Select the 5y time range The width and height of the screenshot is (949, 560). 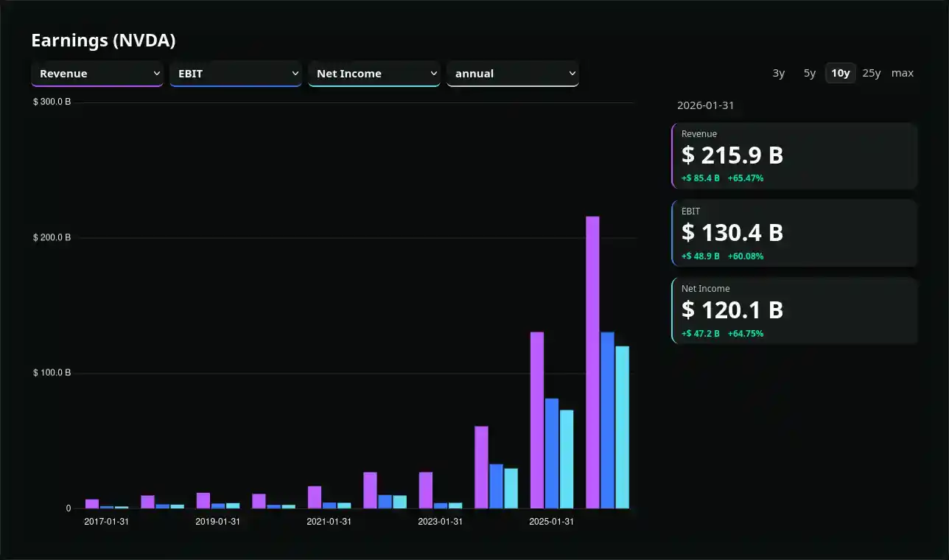point(810,73)
